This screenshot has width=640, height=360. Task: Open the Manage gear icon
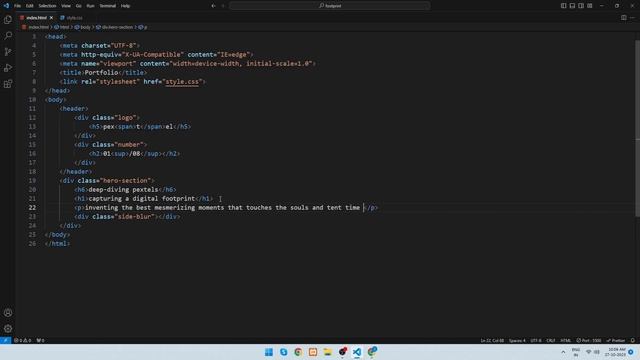[x=8, y=329]
